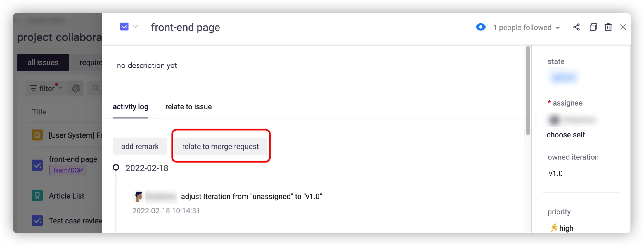Click the Test case review task checkbox icon
Image resolution: width=644 pixels, height=246 pixels.
point(37,221)
